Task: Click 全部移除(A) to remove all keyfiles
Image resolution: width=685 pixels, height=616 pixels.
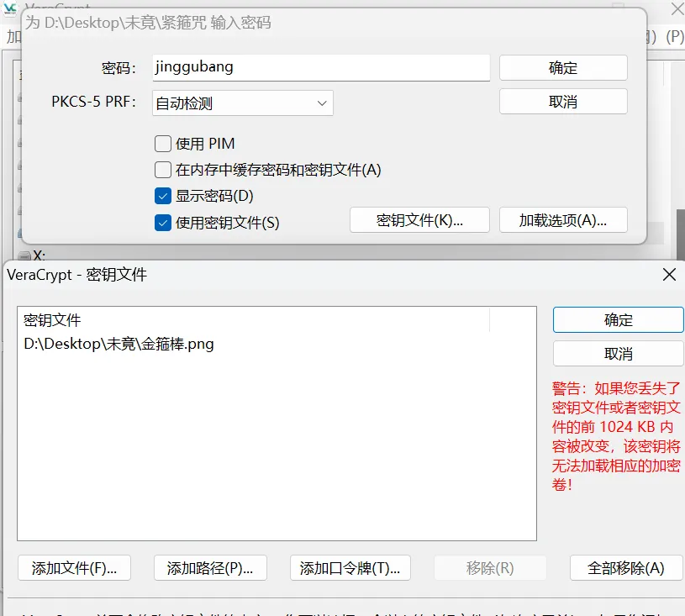Action: [625, 568]
